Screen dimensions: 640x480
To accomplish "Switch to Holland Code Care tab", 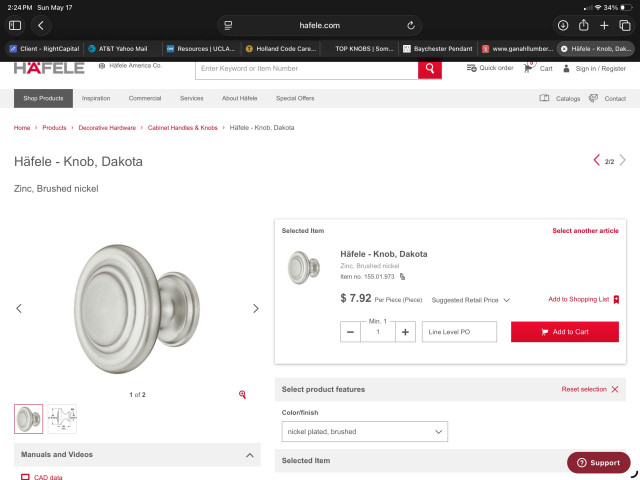I will click(x=281, y=49).
